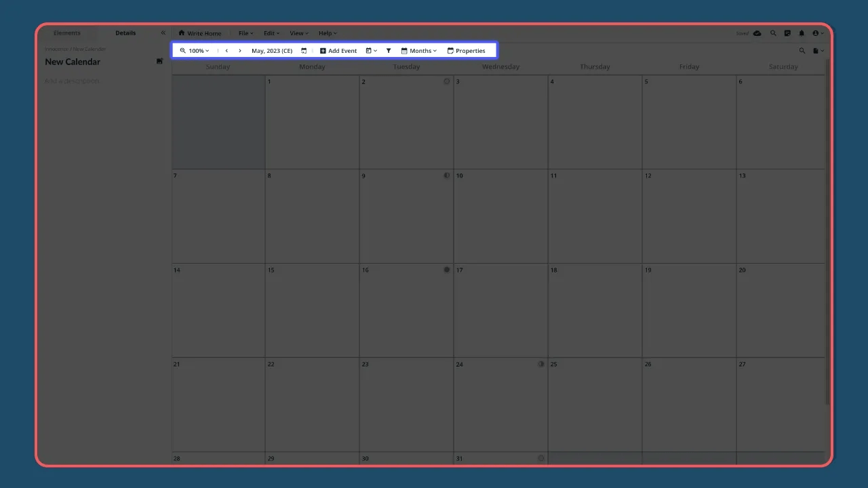Open the Months view dropdown
868x488 pixels.
(419, 50)
